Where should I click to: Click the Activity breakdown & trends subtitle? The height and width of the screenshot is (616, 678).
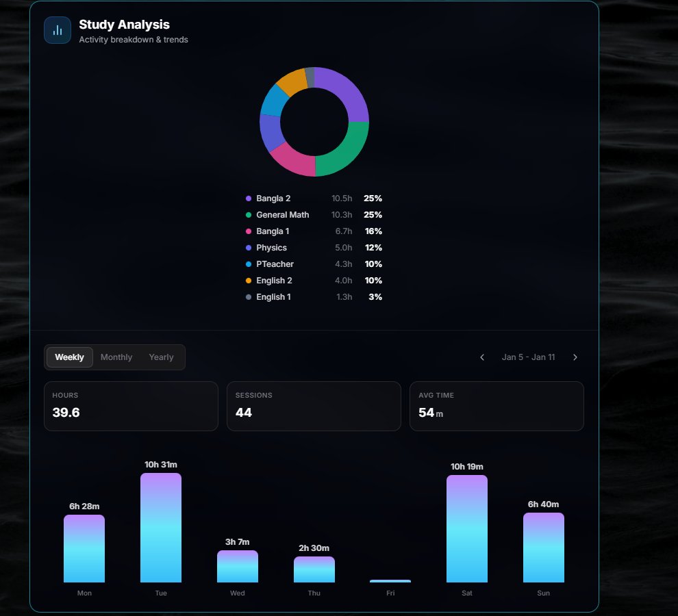point(134,39)
